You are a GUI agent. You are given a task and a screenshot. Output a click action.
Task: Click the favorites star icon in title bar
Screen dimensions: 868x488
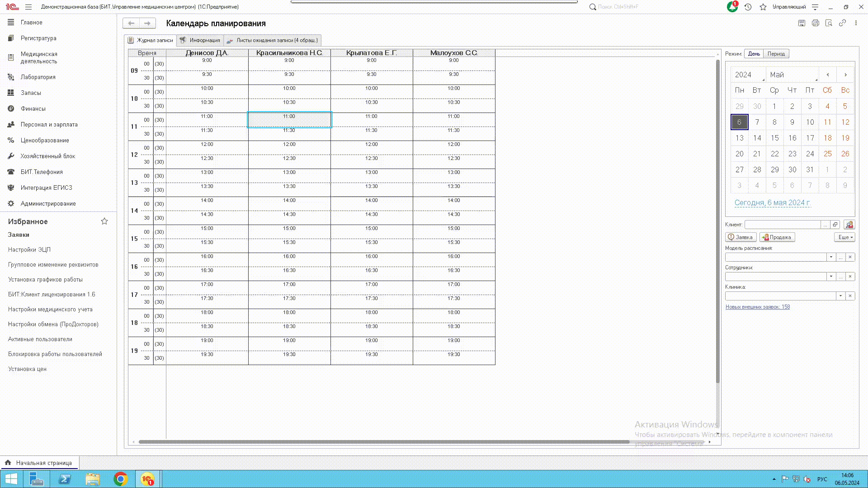tap(763, 7)
